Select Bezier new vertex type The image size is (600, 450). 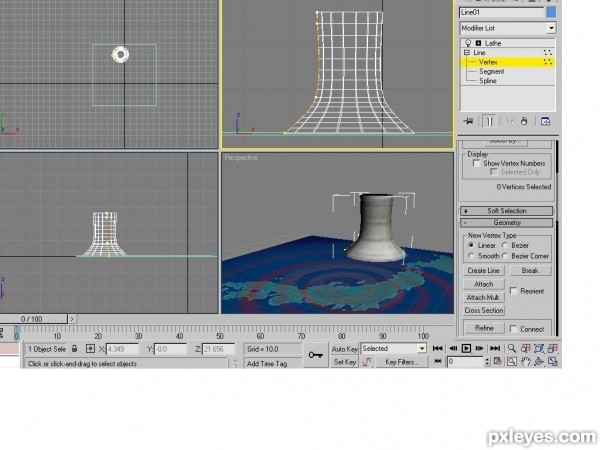point(505,245)
